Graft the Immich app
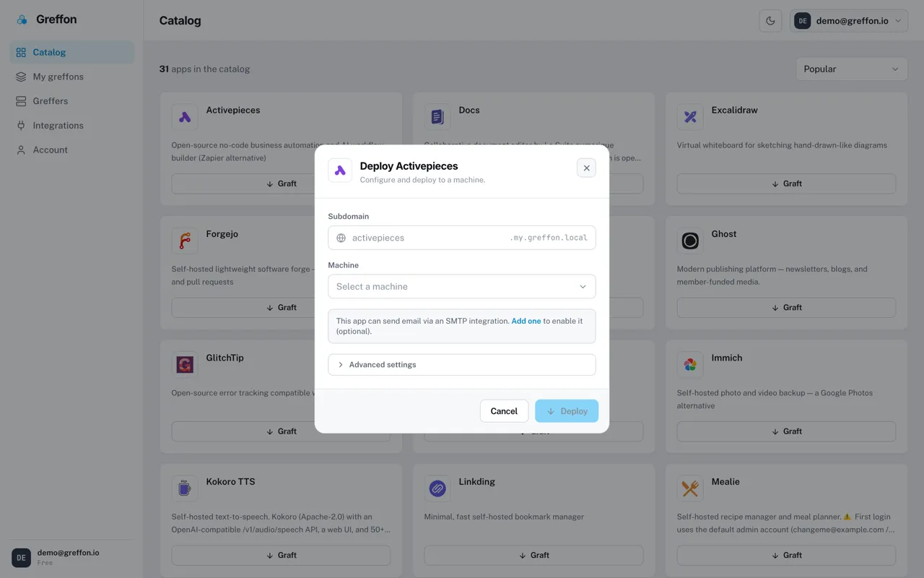This screenshot has width=924, height=578. pos(786,431)
